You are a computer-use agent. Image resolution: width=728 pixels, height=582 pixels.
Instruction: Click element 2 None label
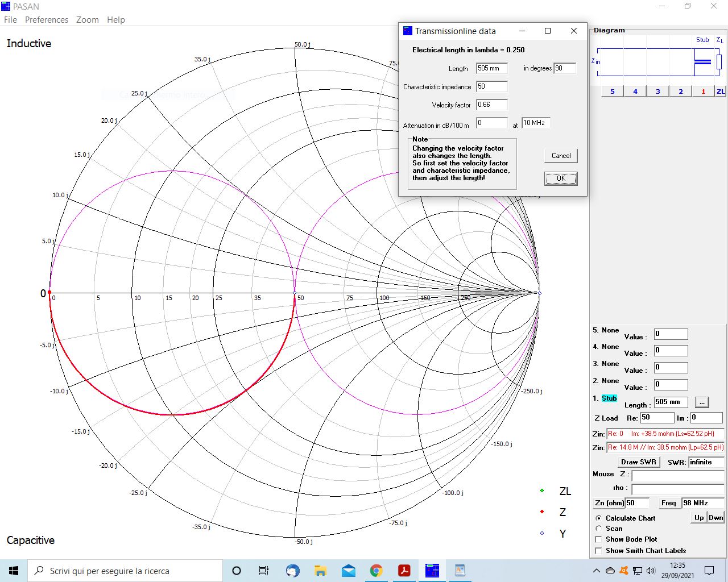pyautogui.click(x=610, y=381)
